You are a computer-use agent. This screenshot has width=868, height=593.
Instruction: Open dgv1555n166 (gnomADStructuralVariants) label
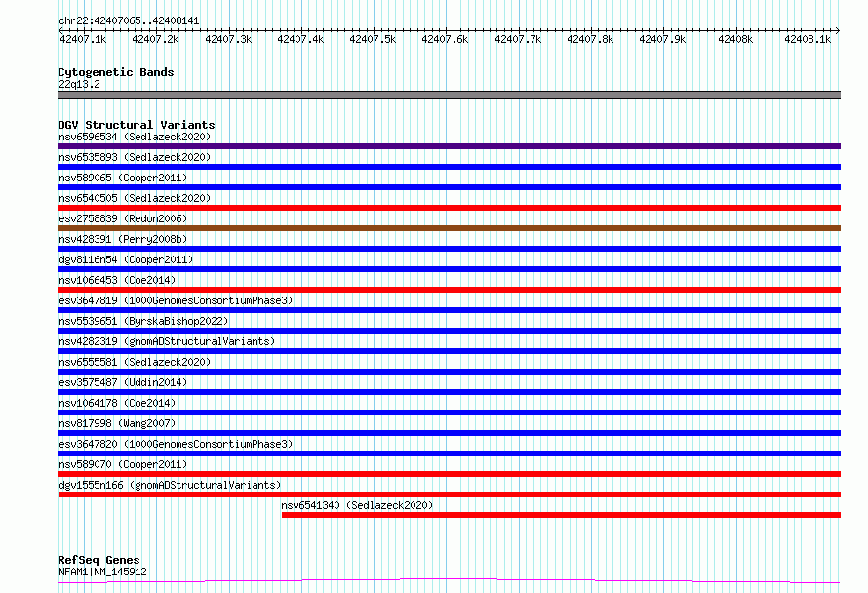coord(170,485)
